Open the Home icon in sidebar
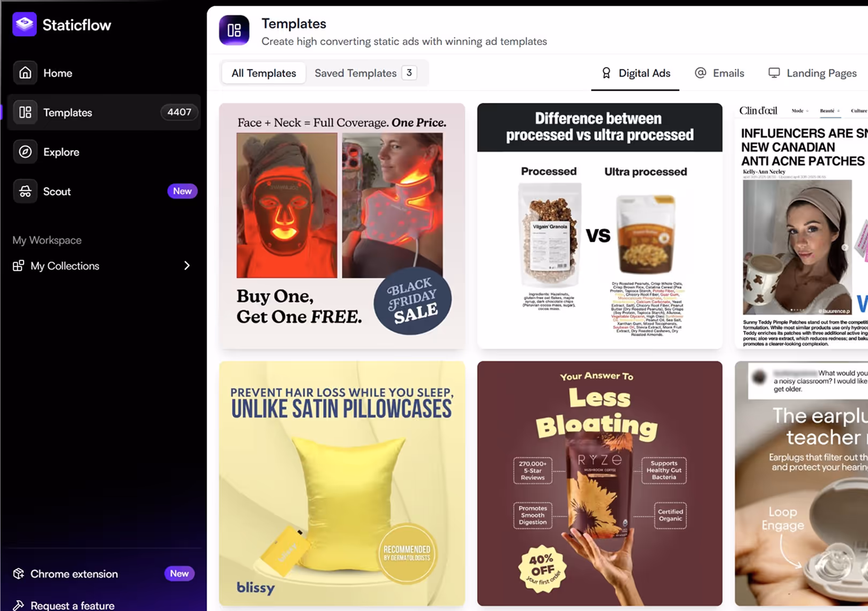The image size is (868, 611). (25, 73)
